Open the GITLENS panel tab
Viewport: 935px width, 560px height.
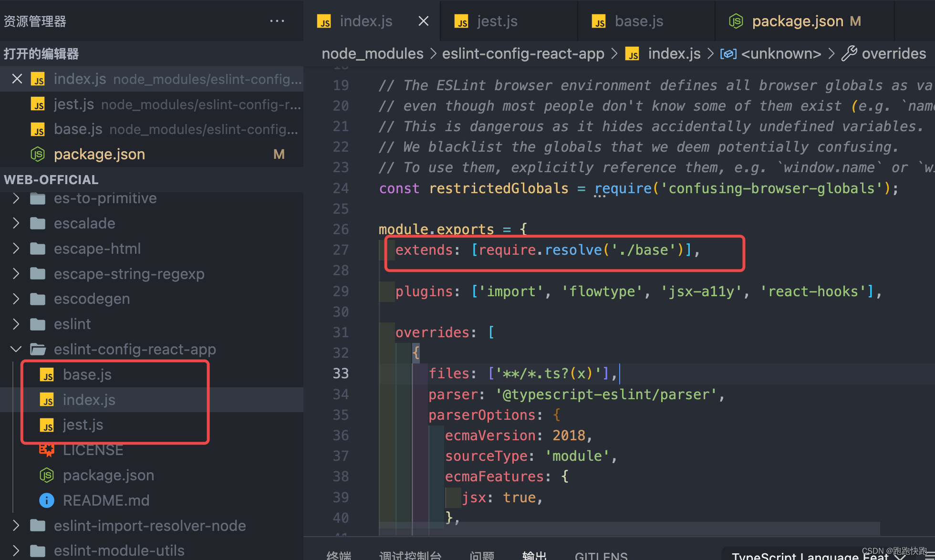point(601,555)
